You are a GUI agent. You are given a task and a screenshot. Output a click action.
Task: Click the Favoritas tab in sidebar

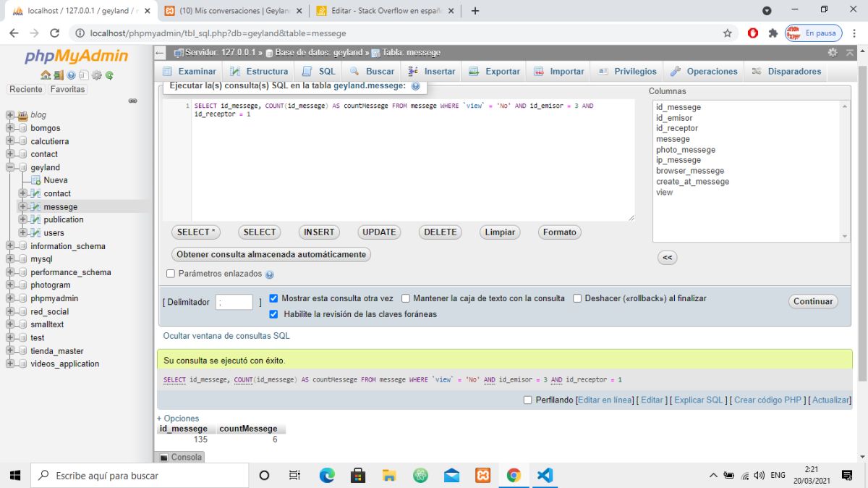pos(67,89)
